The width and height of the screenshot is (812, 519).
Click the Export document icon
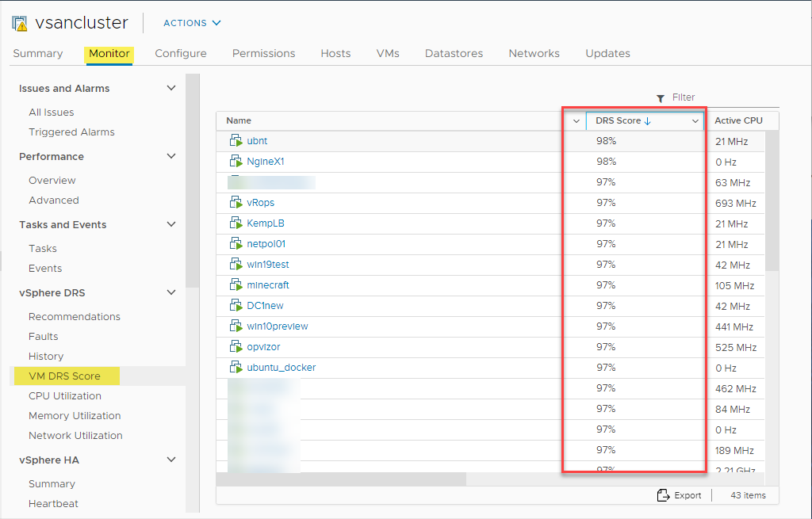tap(663, 495)
